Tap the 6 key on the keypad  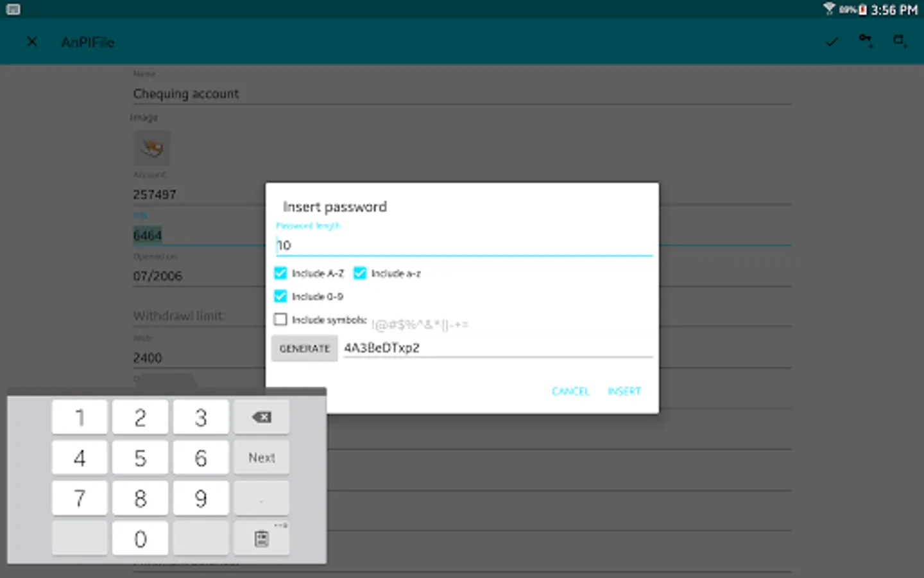201,457
